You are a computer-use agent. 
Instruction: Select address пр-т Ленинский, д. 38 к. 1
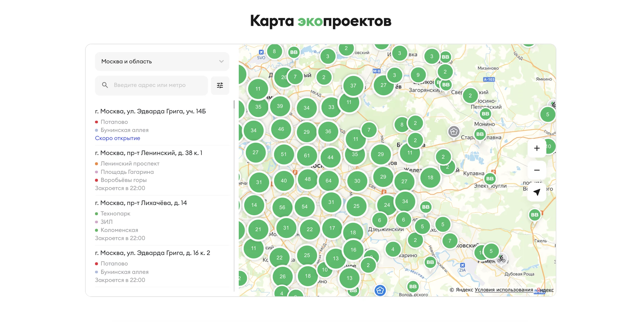tap(149, 153)
